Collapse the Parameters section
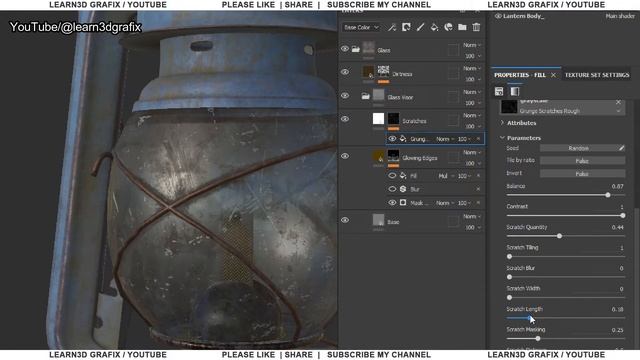Viewport: 640px width, 360px height. point(520,138)
